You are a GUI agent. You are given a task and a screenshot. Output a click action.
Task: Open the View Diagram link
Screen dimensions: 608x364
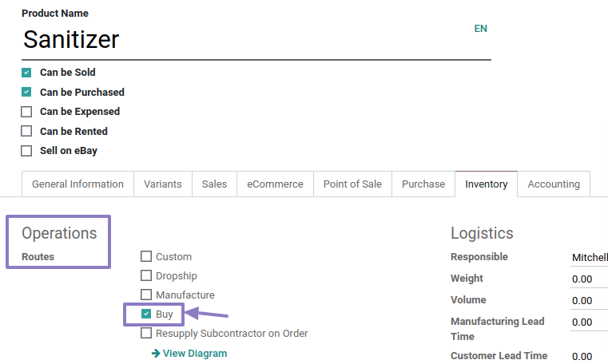195,354
